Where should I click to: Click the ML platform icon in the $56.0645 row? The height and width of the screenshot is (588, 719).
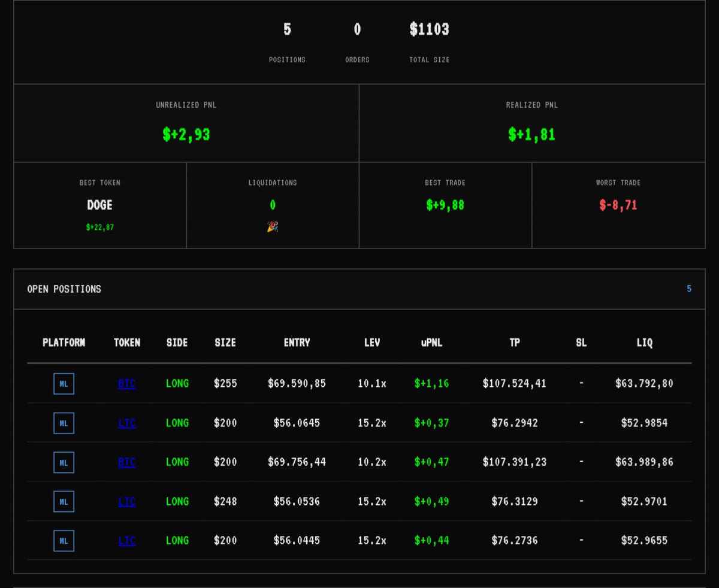point(64,423)
